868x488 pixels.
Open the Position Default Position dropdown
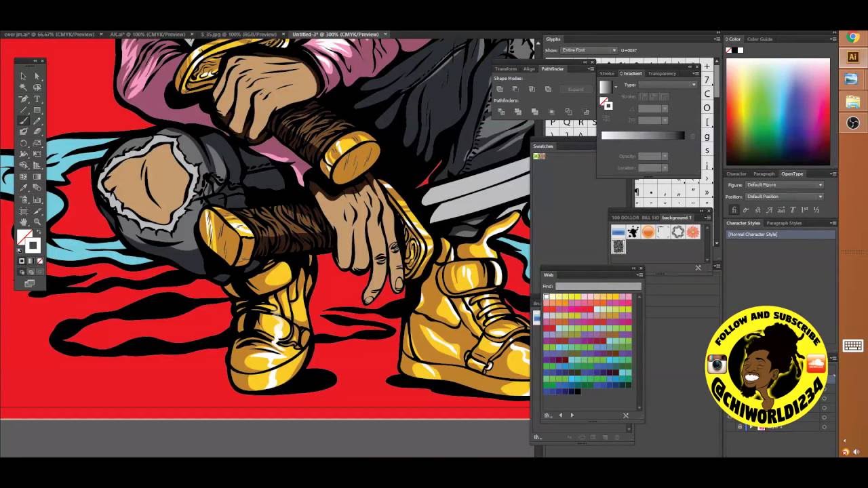785,197
